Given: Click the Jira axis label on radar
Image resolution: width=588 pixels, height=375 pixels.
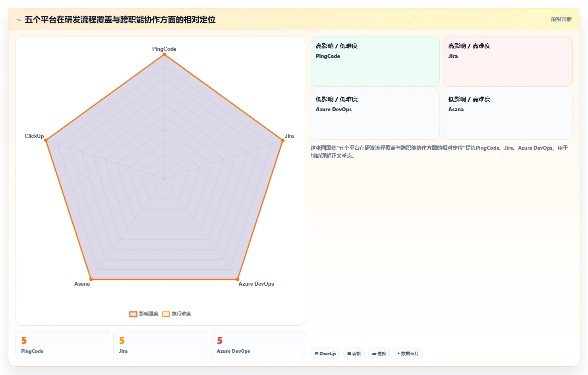Looking at the screenshot, I should coord(289,136).
